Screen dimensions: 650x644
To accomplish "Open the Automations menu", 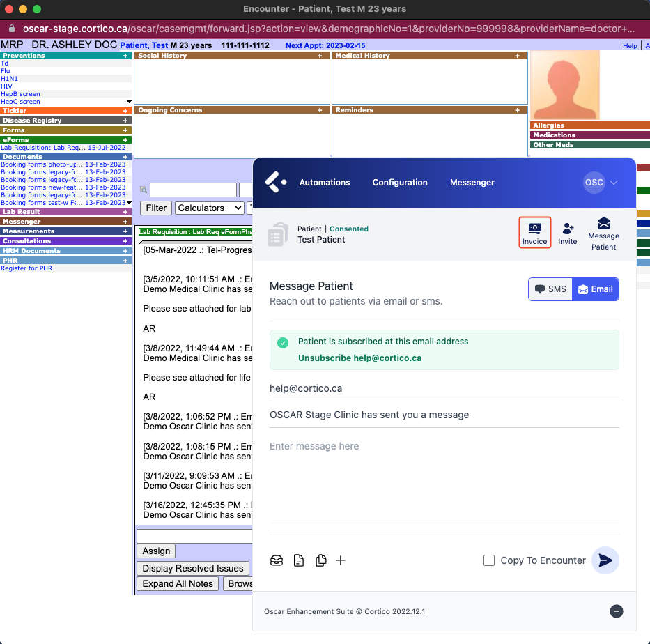I will click(325, 183).
